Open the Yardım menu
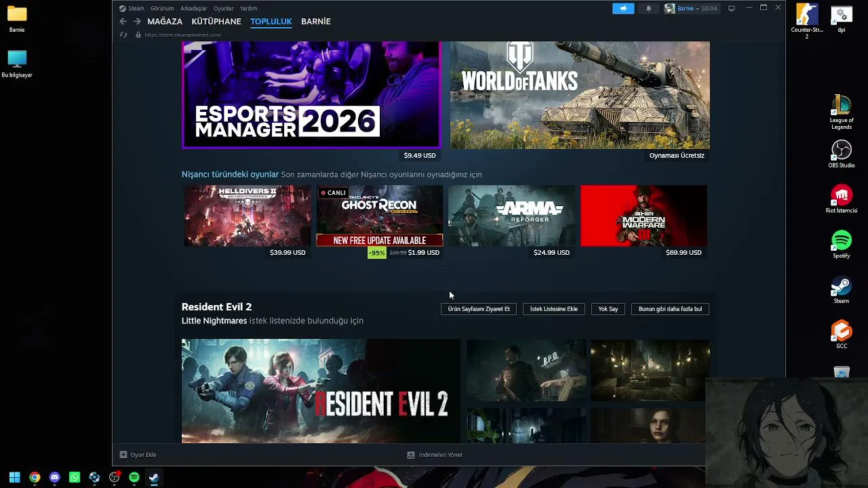The image size is (868, 488). (248, 8)
